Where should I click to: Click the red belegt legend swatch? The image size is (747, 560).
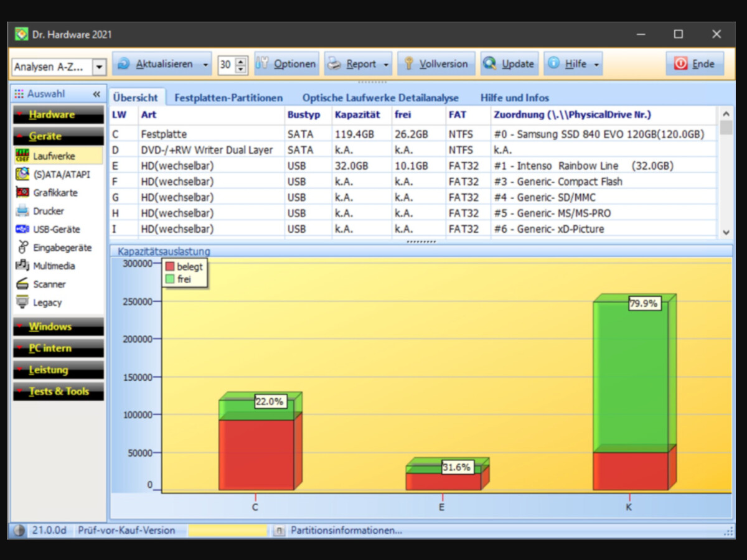coord(169,267)
